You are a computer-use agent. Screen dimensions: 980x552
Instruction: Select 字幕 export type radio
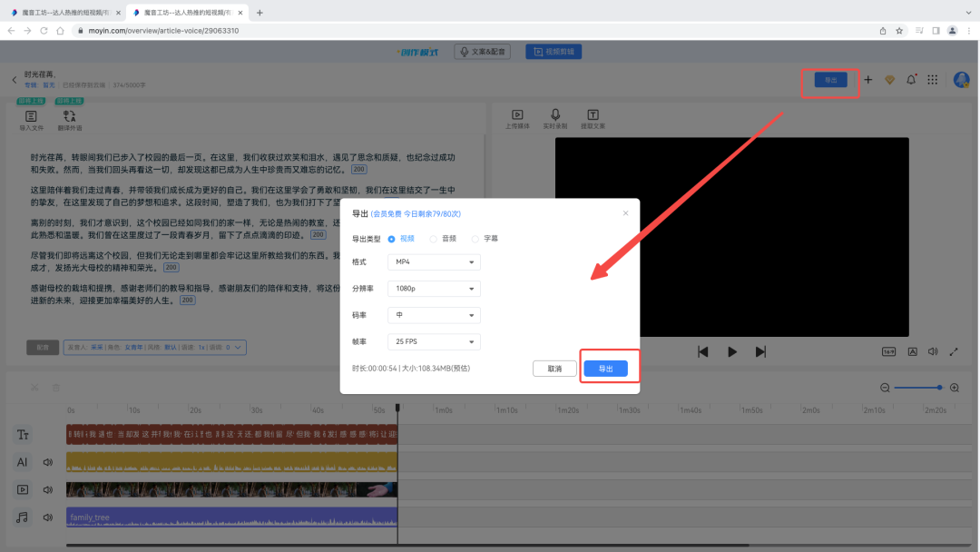pos(475,239)
